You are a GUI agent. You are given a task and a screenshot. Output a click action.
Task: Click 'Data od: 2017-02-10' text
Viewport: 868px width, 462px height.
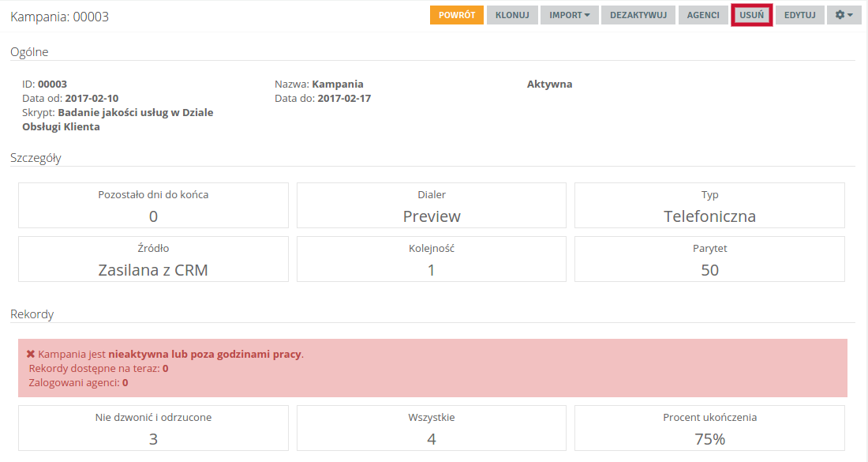pyautogui.click(x=70, y=98)
